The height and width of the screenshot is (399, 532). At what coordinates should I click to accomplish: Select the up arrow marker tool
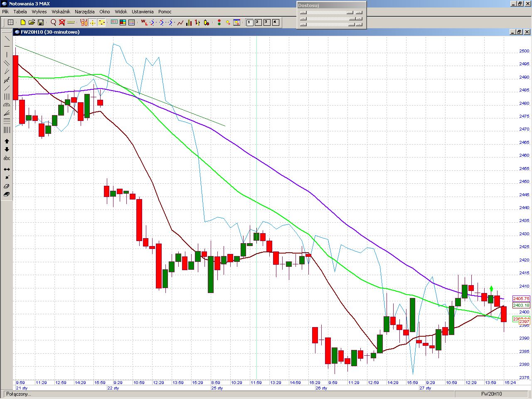pyautogui.click(x=7, y=141)
